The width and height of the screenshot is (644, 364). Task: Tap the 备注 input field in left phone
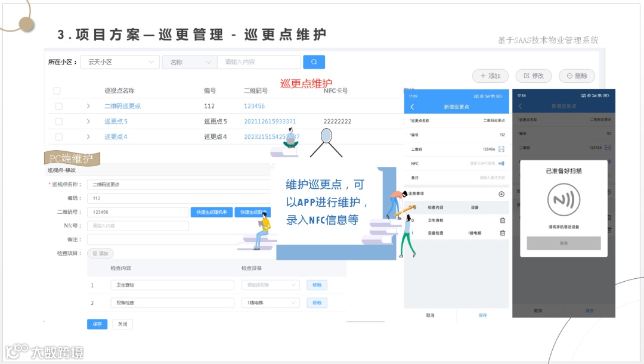(x=491, y=178)
